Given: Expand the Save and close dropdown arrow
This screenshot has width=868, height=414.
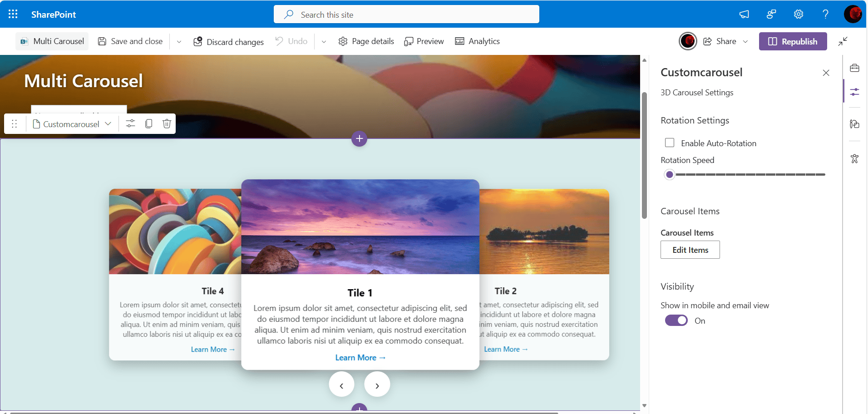Looking at the screenshot, I should [x=179, y=42].
